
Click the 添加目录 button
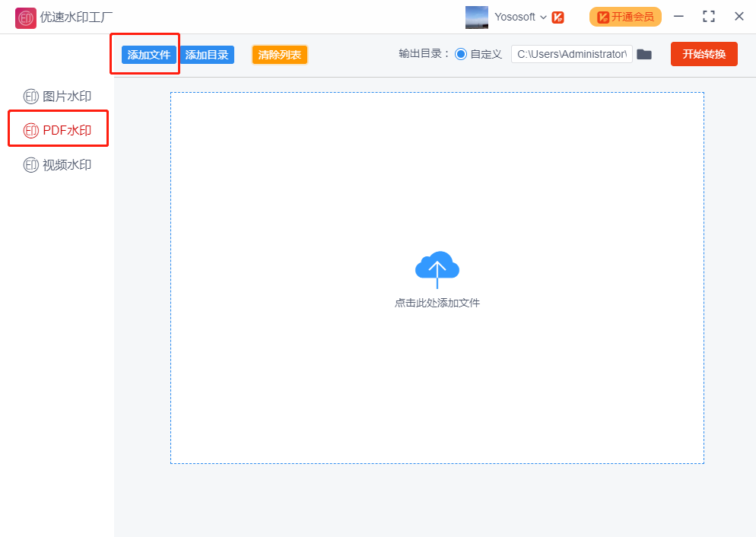pyautogui.click(x=207, y=55)
